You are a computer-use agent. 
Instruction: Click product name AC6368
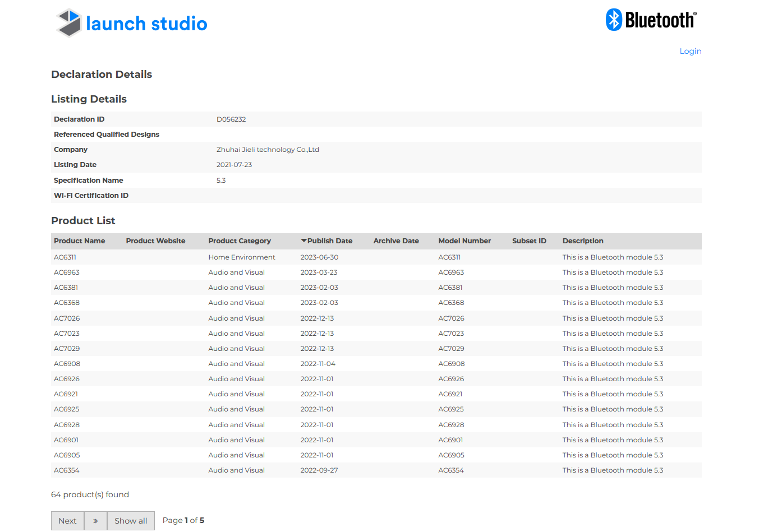click(67, 303)
